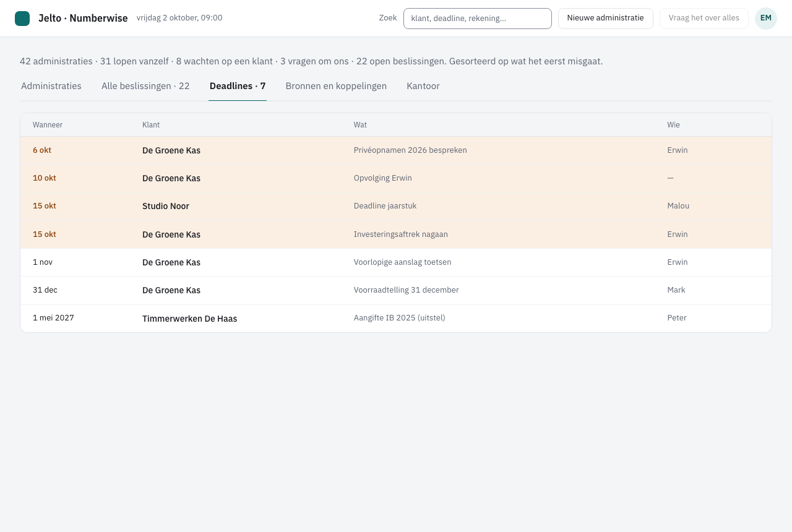
Task: Select the 1 nov date cell
Action: pyautogui.click(x=43, y=262)
